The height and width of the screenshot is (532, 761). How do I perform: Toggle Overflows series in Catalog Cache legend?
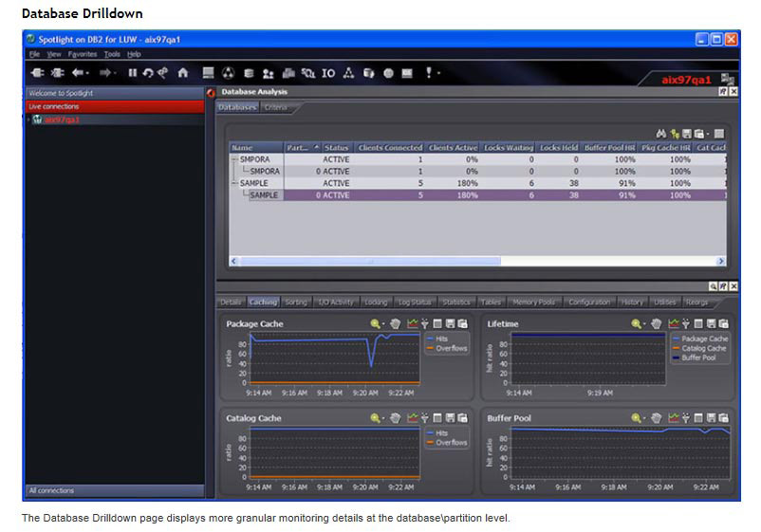click(x=447, y=442)
